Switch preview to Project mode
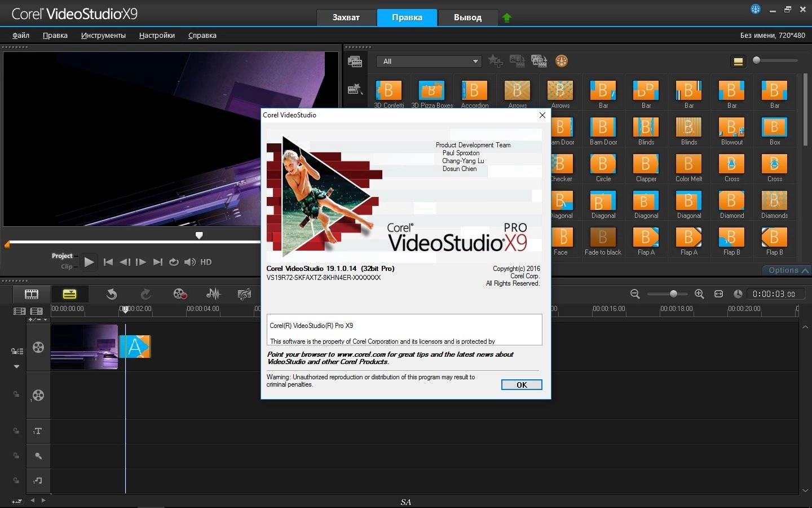This screenshot has width=812, height=508. click(x=62, y=256)
